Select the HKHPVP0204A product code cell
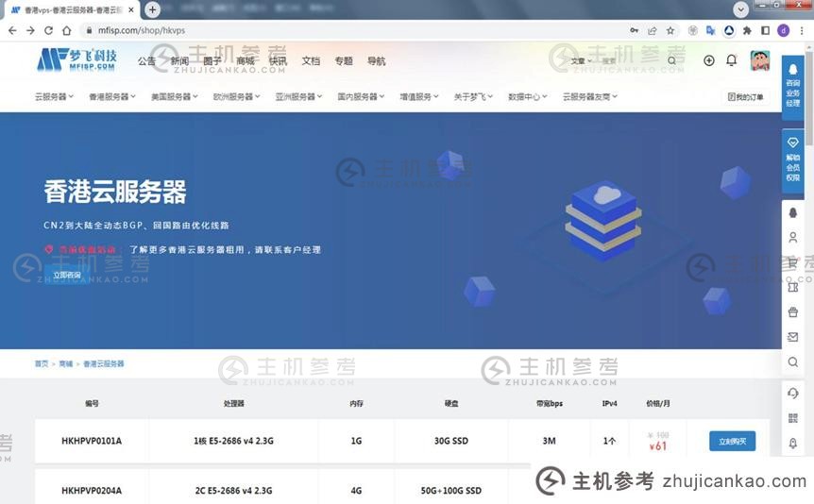This screenshot has width=814, height=504. tap(92, 491)
